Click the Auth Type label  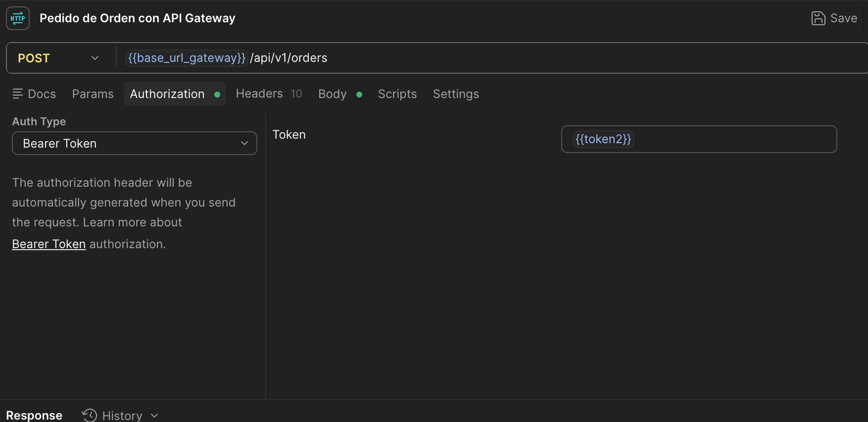[39, 122]
